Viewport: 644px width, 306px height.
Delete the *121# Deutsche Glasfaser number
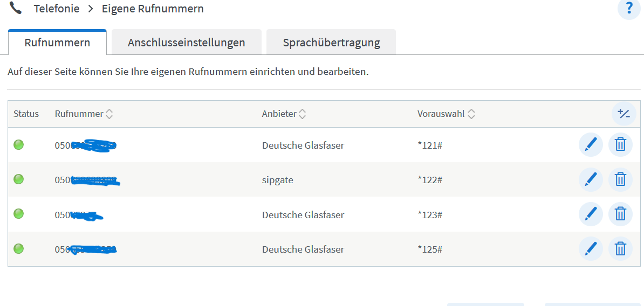pos(620,144)
